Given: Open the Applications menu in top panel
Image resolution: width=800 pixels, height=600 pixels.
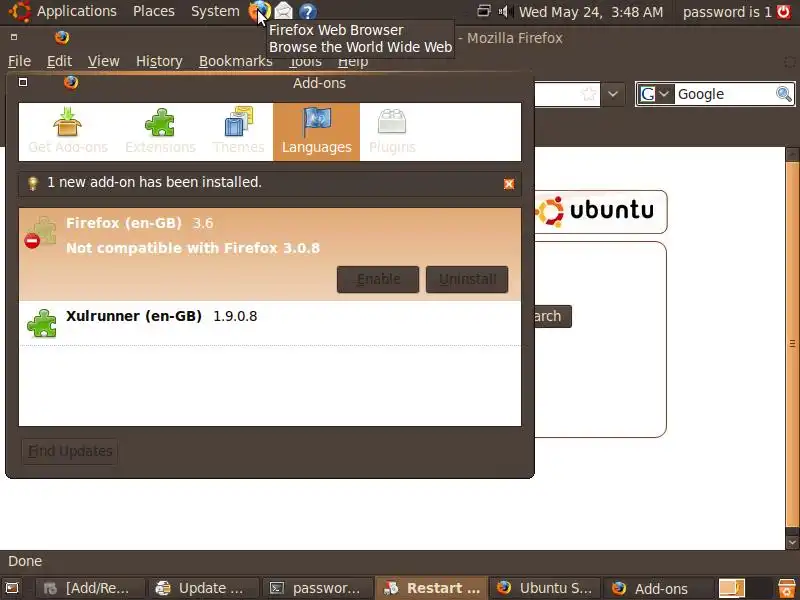Looking at the screenshot, I should 77,11.
